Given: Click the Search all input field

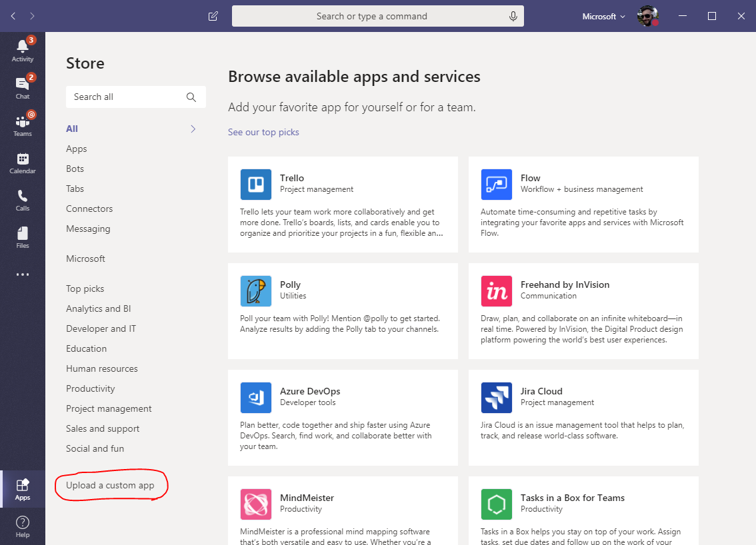Looking at the screenshot, I should [136, 97].
